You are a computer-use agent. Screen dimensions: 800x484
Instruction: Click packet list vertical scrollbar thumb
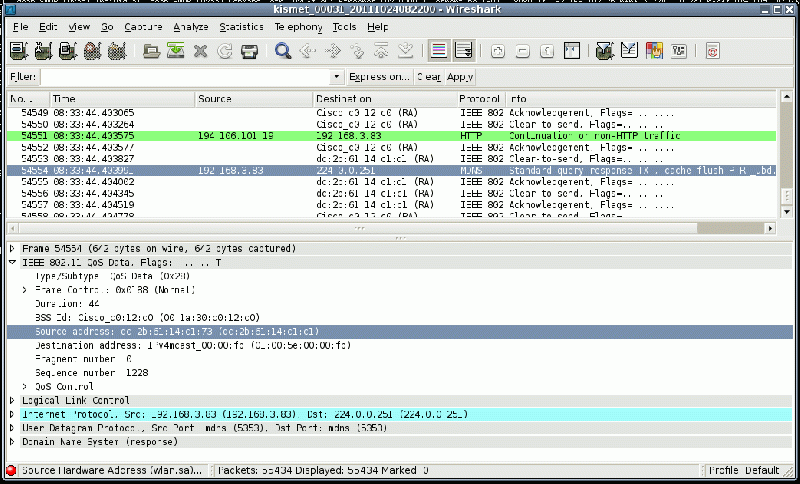coord(786,195)
